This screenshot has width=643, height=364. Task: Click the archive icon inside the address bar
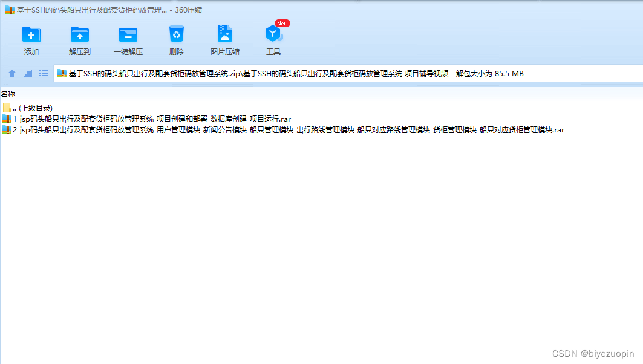click(x=62, y=73)
